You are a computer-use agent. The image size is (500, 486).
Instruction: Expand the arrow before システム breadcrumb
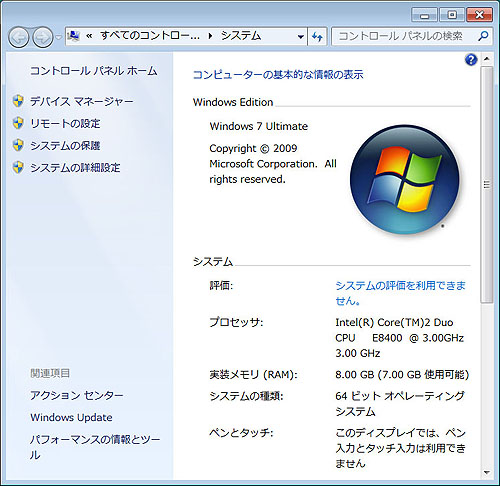[210, 36]
